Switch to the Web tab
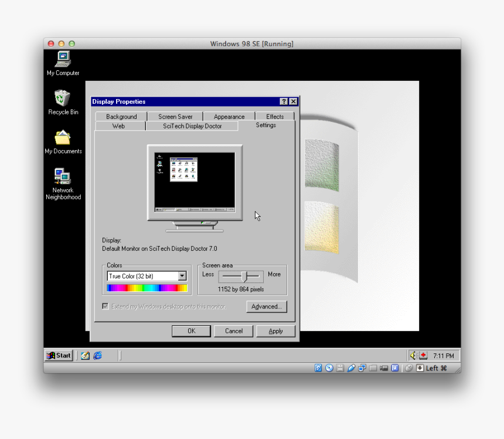504x439 pixels. coord(118,126)
